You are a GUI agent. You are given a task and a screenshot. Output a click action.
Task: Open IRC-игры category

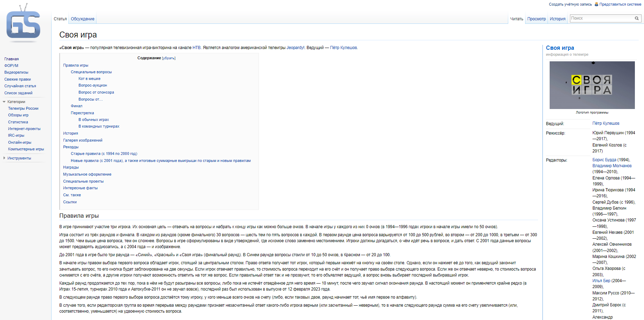tap(16, 135)
